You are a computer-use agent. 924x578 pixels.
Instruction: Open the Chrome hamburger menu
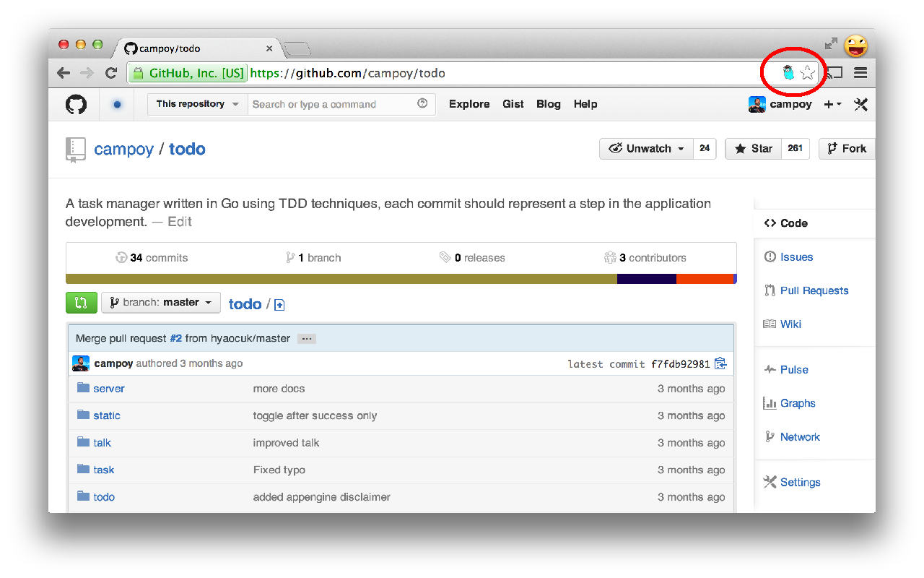point(860,72)
